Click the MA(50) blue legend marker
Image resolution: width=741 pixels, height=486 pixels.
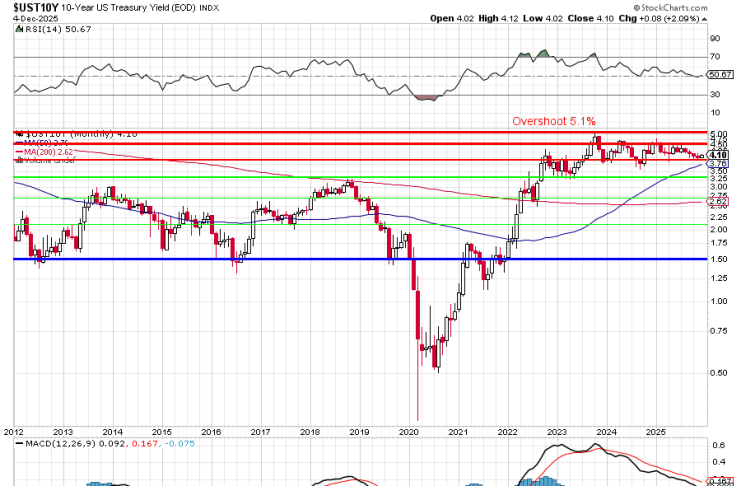pos(18,142)
